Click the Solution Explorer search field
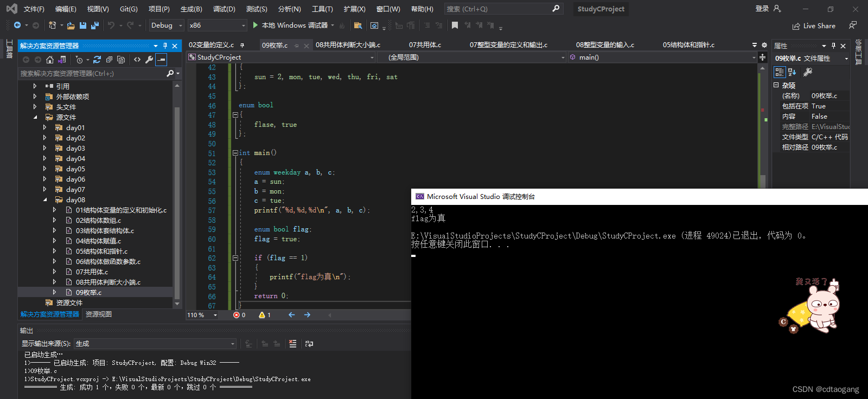Viewport: 868px width, 399px height. 92,73
